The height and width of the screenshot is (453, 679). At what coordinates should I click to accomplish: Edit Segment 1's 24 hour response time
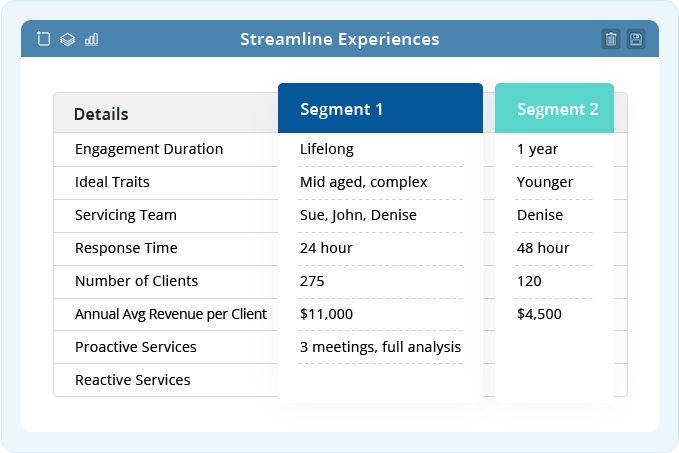tap(380, 248)
